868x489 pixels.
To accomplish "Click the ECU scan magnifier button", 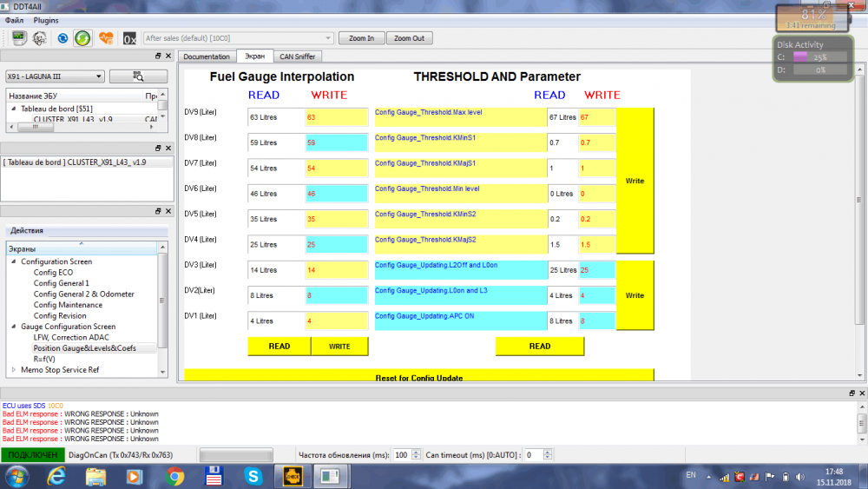I will pos(138,76).
